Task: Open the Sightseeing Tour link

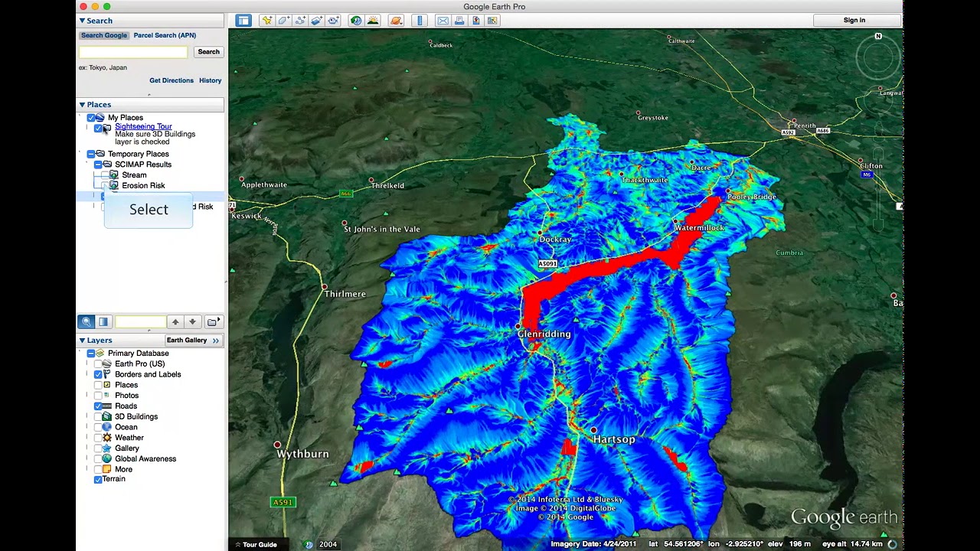Action: (143, 126)
